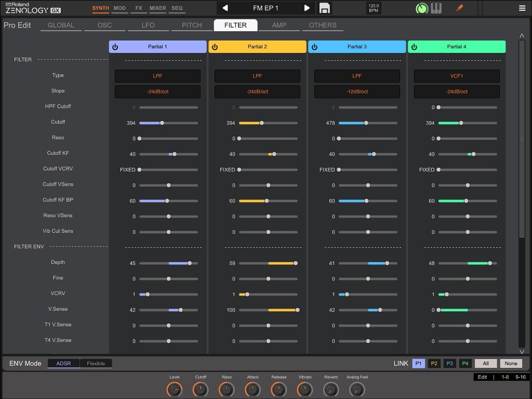Viewport: 532px width, 399px height.
Task: Click Partial 1 Cutoff slider
Action: pos(169,123)
